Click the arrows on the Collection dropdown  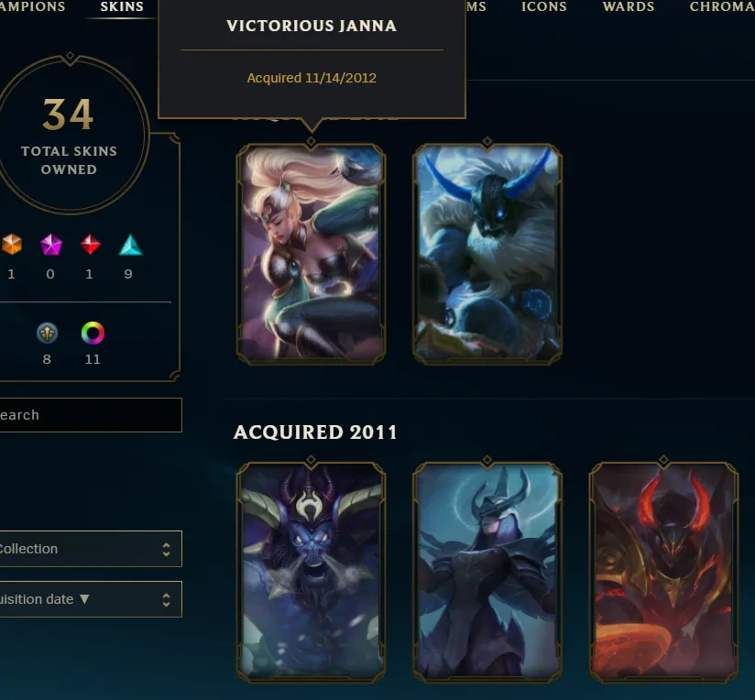pyautogui.click(x=166, y=550)
